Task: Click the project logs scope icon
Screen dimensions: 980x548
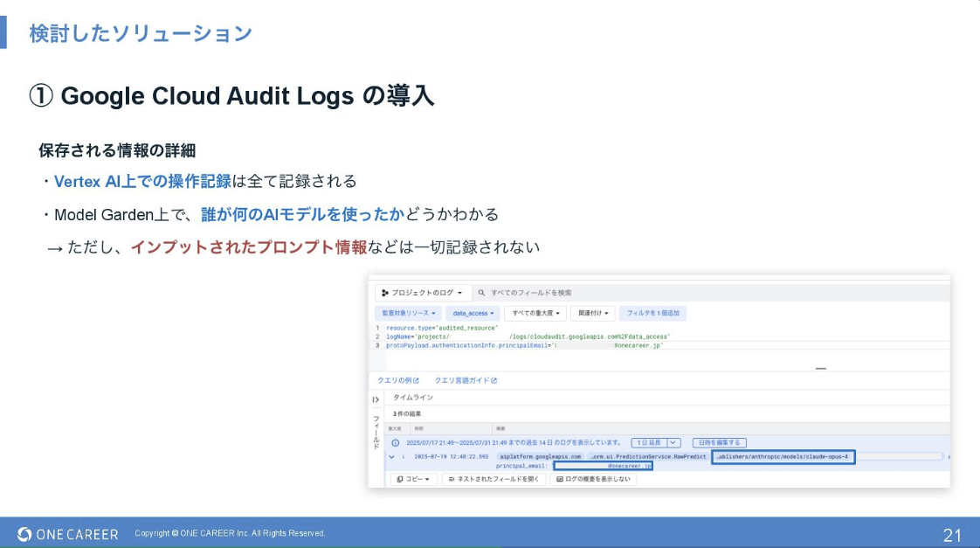Action: tap(384, 293)
